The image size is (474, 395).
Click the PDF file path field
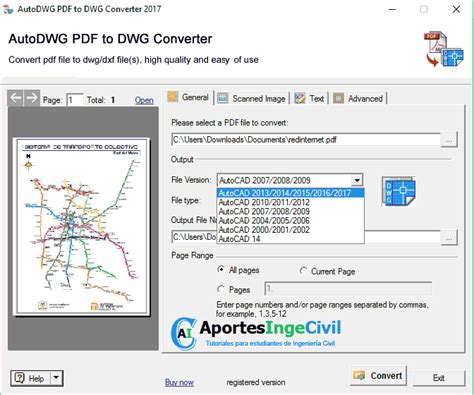[x=306, y=140]
